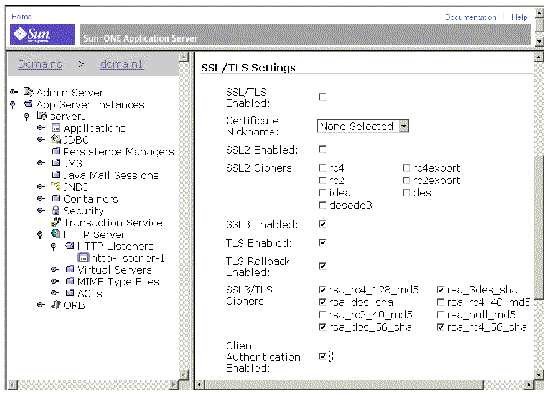Click the Java Mail Sessions icon
The image size is (549, 396).
(56, 175)
